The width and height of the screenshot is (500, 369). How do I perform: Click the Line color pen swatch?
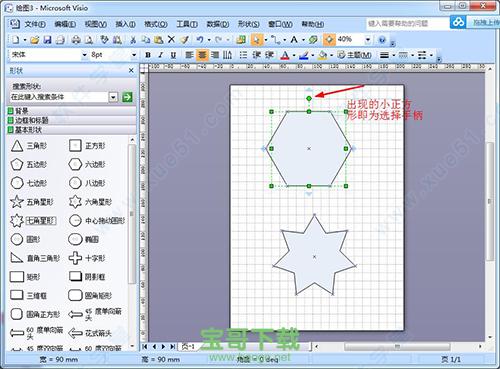tap(303, 55)
